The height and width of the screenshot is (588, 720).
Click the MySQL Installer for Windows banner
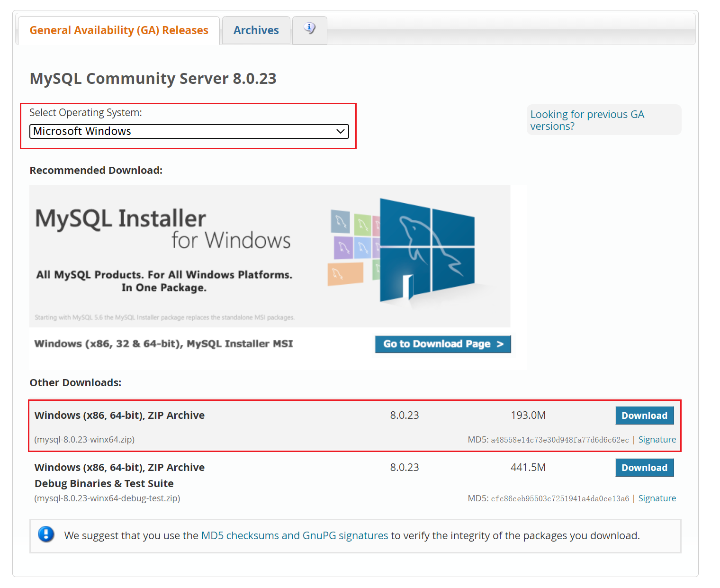[270, 256]
